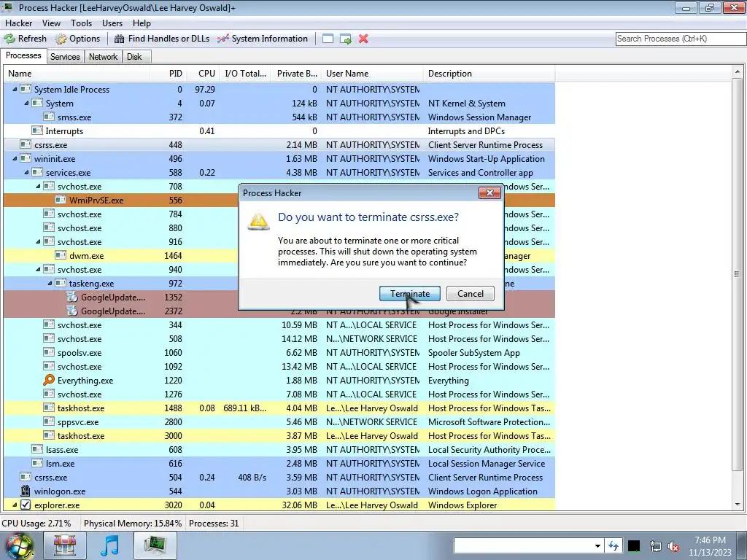Open the View menu
The width and height of the screenshot is (747, 560).
click(51, 23)
